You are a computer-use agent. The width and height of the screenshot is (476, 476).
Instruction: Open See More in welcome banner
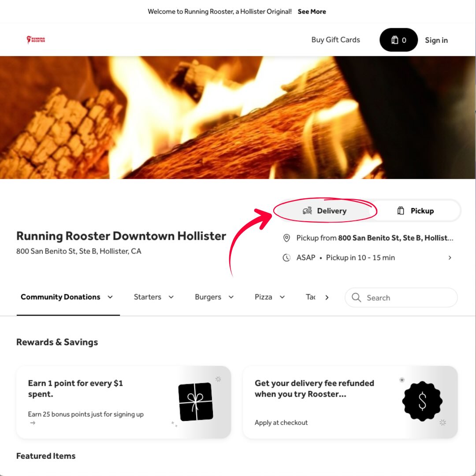(x=312, y=11)
